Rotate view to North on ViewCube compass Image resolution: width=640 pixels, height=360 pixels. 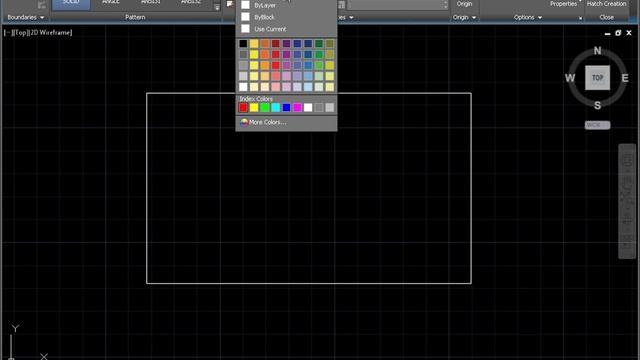[x=598, y=51]
